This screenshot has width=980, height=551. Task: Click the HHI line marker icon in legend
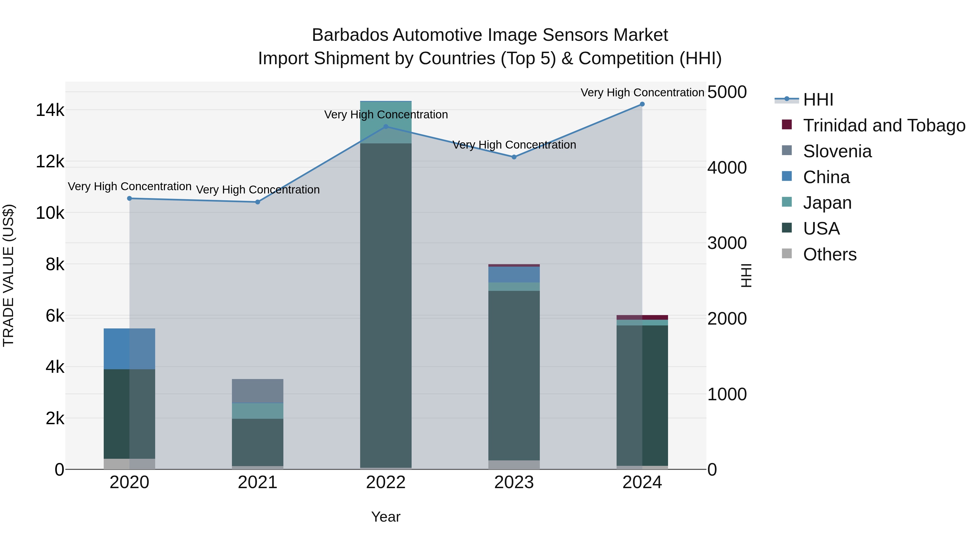(x=787, y=99)
